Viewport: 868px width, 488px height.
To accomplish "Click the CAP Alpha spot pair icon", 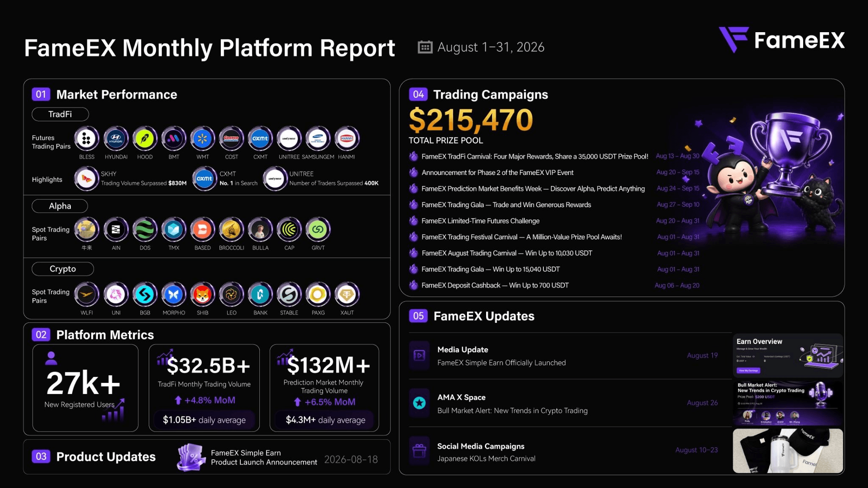I will coord(289,230).
